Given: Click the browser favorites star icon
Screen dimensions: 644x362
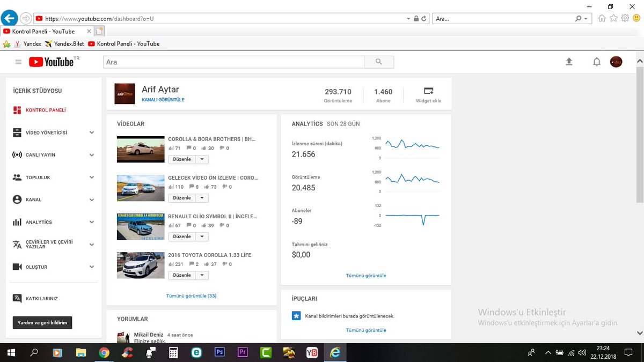Looking at the screenshot, I should [613, 18].
